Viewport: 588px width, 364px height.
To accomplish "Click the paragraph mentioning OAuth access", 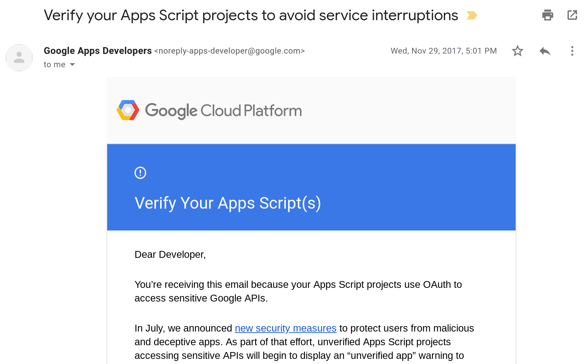I will 298,291.
